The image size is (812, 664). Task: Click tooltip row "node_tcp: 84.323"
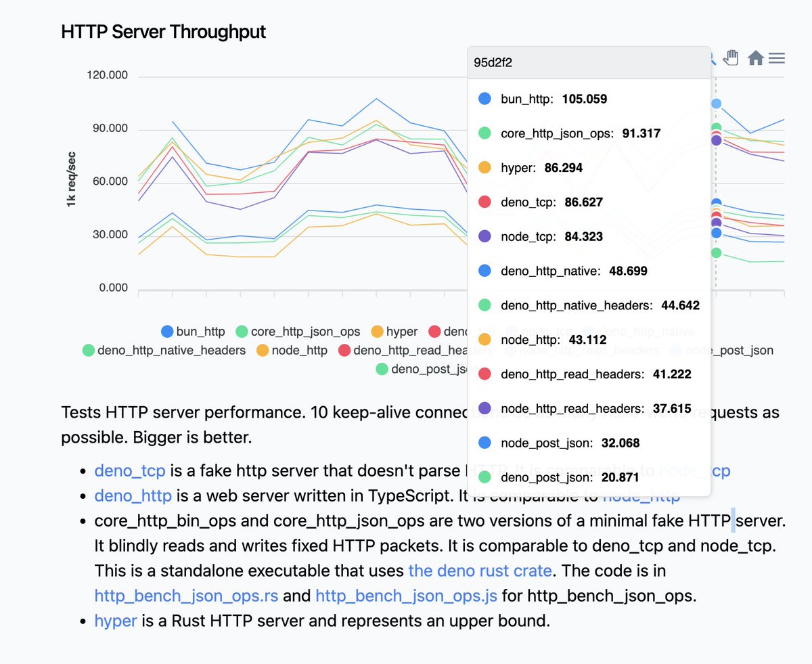click(589, 237)
